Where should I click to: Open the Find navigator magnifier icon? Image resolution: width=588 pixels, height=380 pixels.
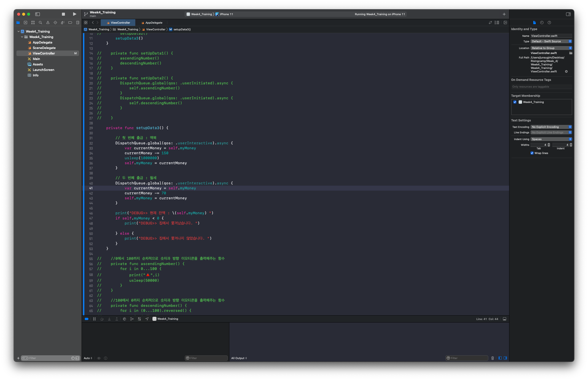40,23
